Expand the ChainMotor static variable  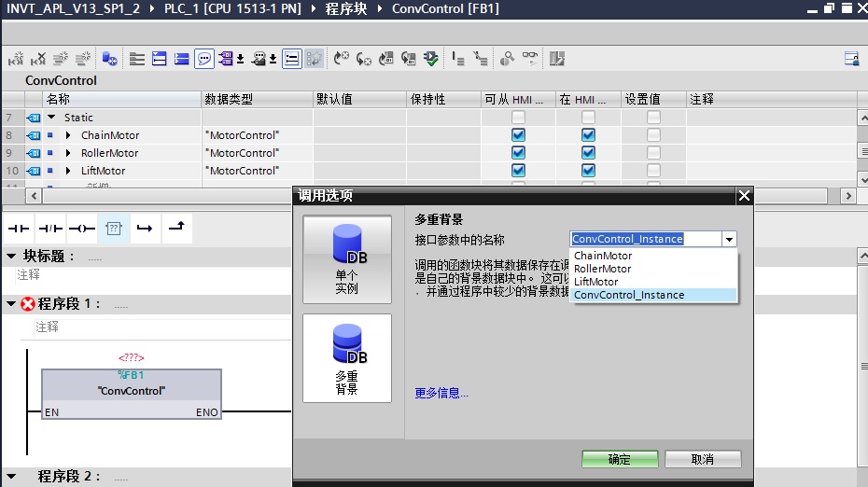tap(68, 135)
